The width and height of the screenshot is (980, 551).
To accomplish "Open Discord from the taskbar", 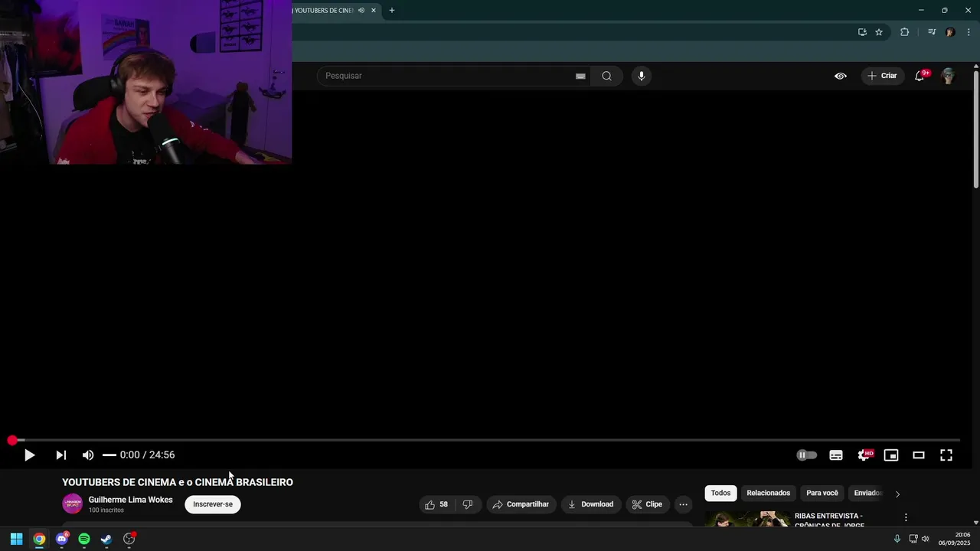I will [x=62, y=539].
